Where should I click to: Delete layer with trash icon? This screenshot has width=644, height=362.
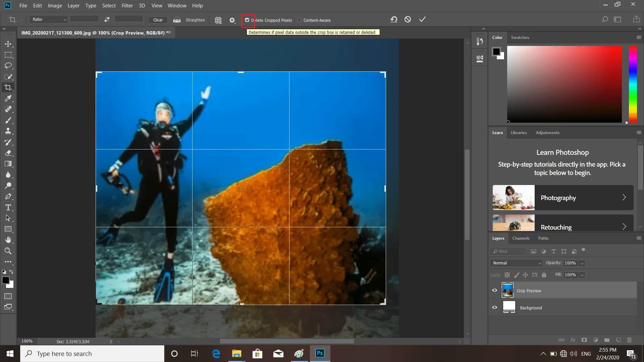click(629, 340)
